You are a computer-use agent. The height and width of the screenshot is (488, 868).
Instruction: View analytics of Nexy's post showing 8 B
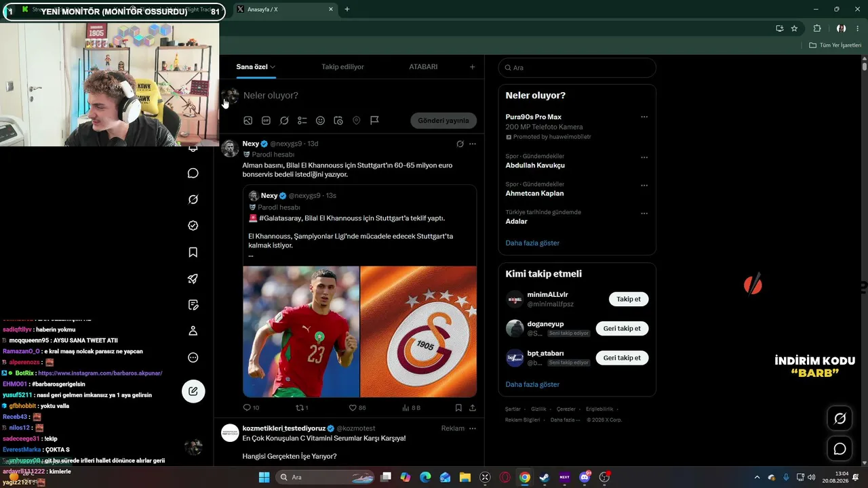pos(411,407)
